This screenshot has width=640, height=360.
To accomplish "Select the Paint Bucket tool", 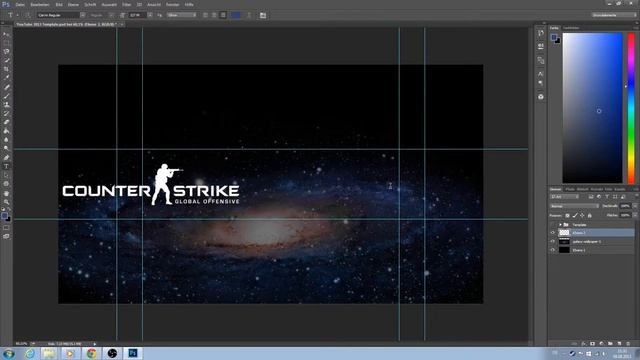I will coord(6,131).
